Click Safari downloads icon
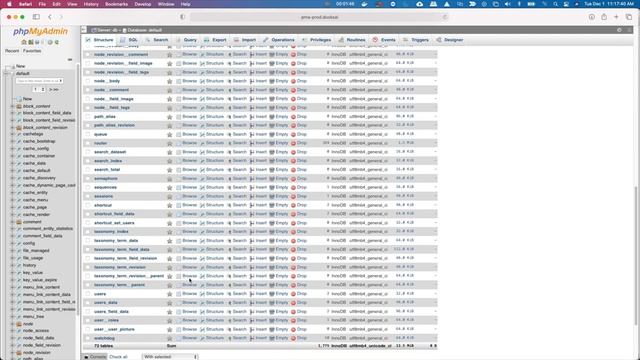This screenshot has height=360, width=640. tap(591, 17)
